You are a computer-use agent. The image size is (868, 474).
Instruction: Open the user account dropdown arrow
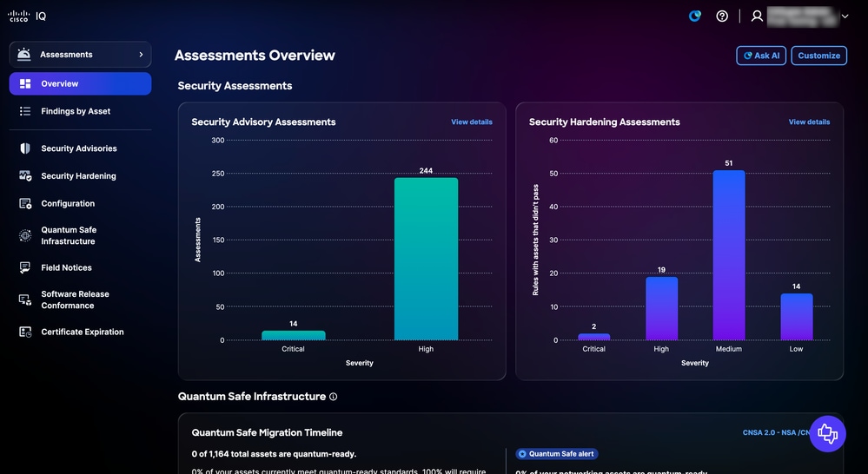point(845,16)
